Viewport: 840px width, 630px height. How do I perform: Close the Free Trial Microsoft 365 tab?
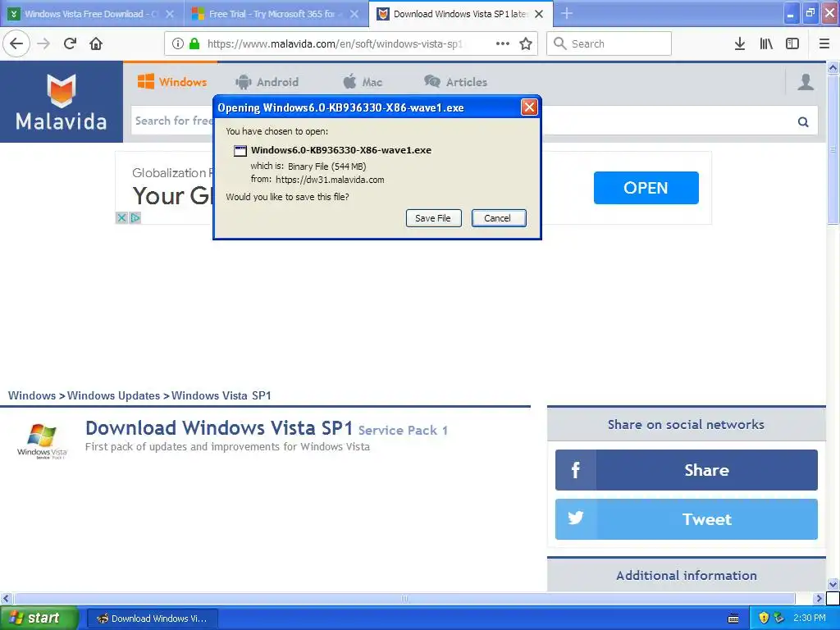pos(354,14)
